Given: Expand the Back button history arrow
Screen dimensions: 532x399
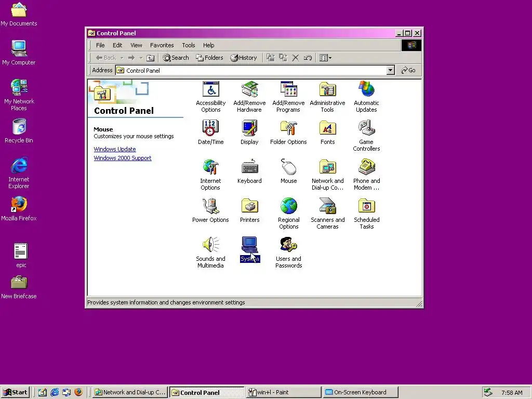Looking at the screenshot, I should coord(122,58).
